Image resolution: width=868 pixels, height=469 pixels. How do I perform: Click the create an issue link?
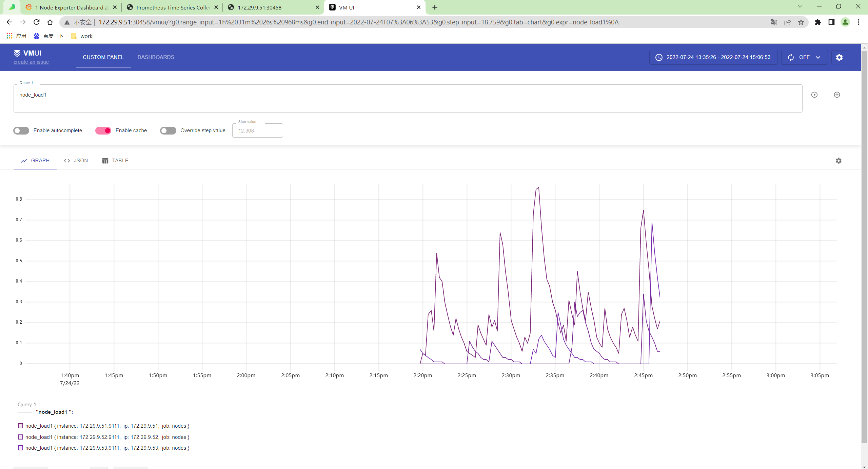[31, 62]
